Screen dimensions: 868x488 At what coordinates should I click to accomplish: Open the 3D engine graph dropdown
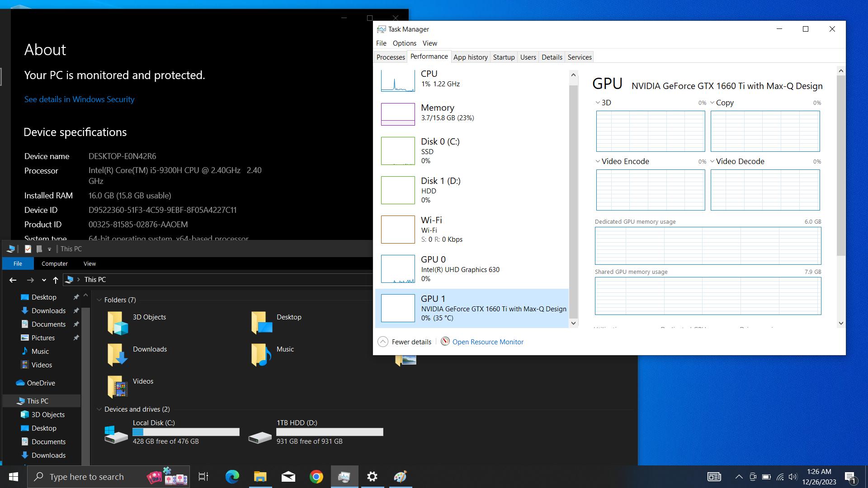[598, 103]
